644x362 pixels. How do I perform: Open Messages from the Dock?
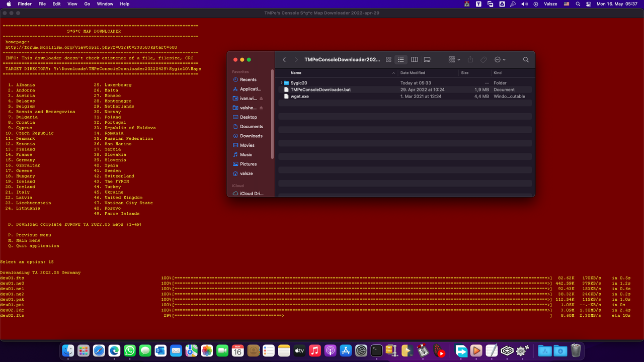(x=145, y=350)
